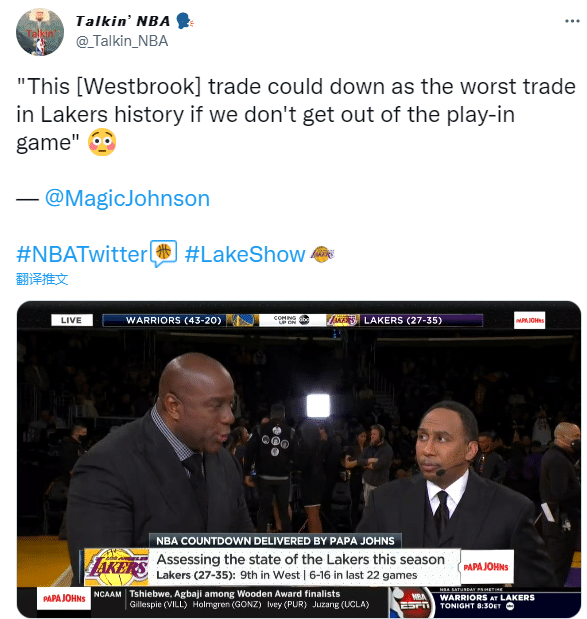Click the Lakers logo emoji after #LakeShow
Image resolution: width=587 pixels, height=619 pixels.
click(x=322, y=254)
